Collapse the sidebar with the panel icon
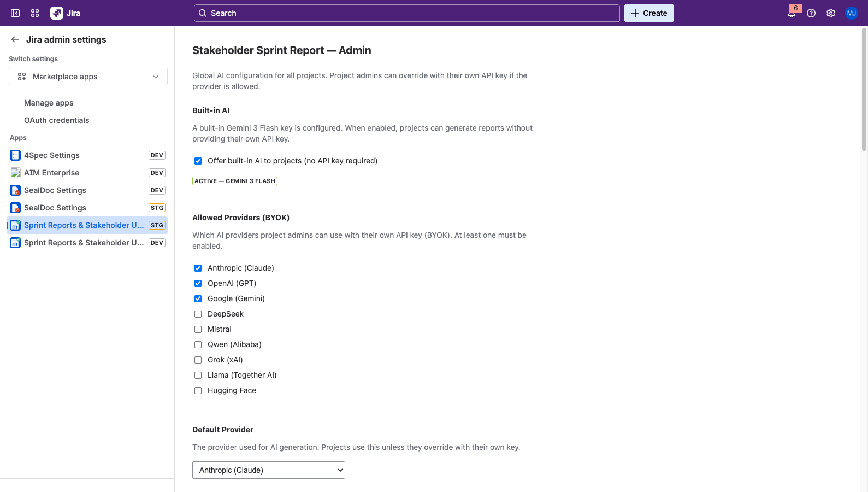Image resolution: width=868 pixels, height=492 pixels. click(x=15, y=13)
